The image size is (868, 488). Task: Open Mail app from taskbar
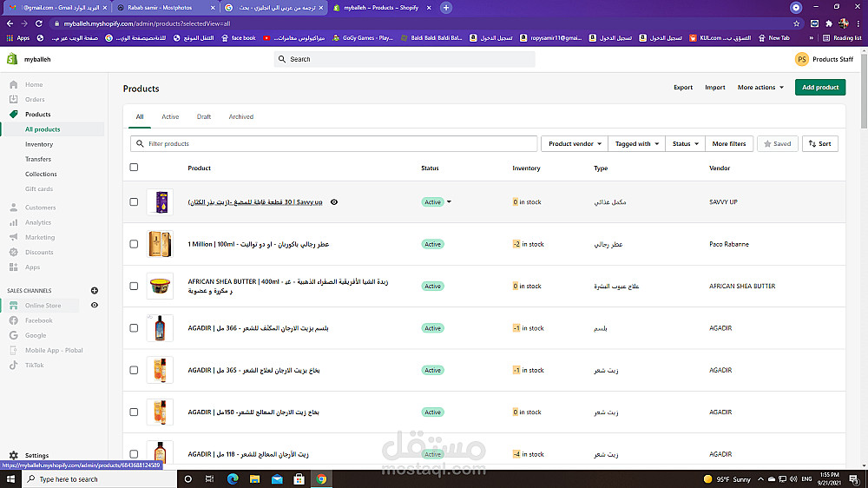(277, 479)
